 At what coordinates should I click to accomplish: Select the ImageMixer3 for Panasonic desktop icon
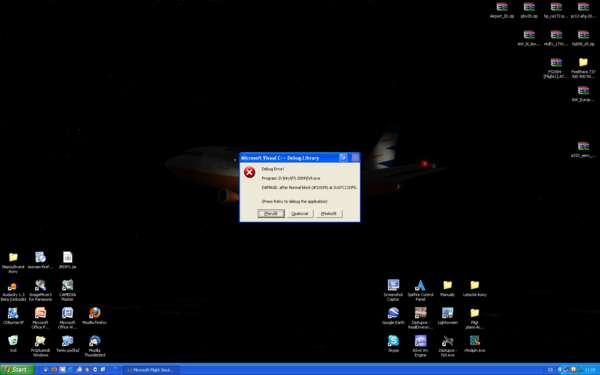tap(40, 290)
